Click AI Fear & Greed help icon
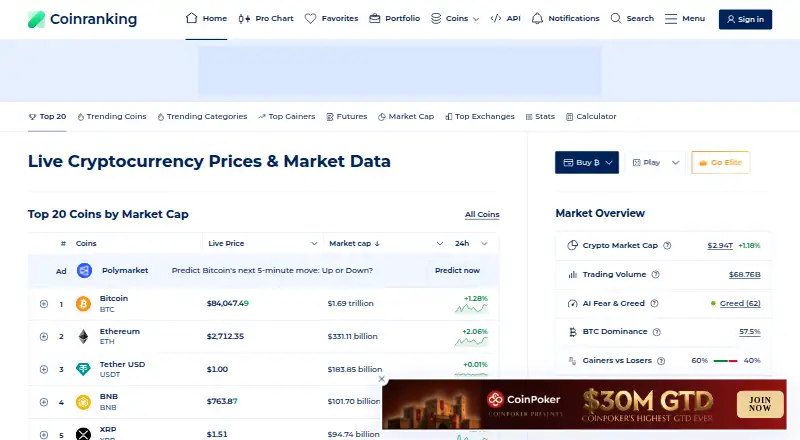 [654, 303]
